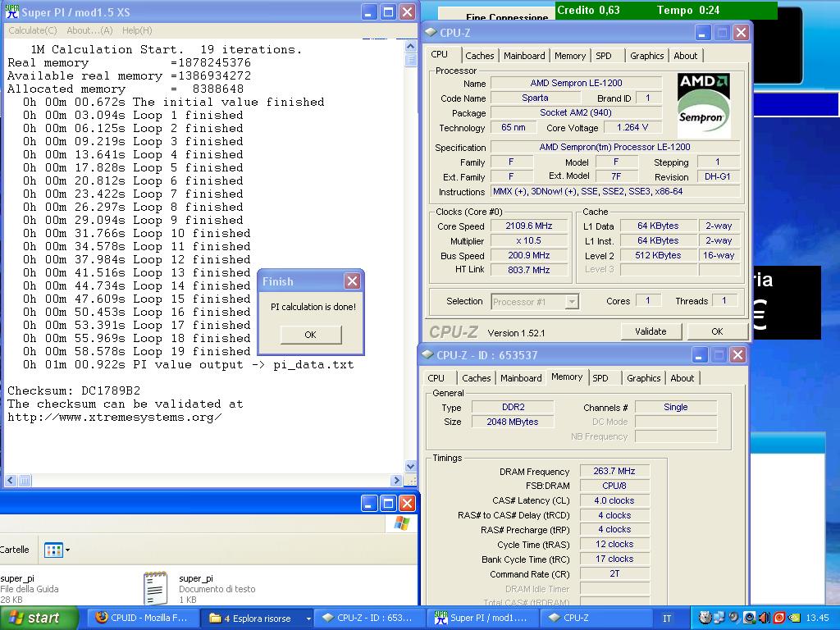Minimize the upper CPU-Z window

702,33
